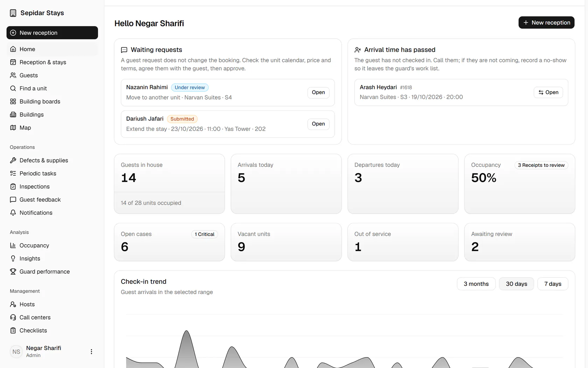Open Reception & stays calendar icon
The width and height of the screenshot is (588, 368).
(13, 62)
